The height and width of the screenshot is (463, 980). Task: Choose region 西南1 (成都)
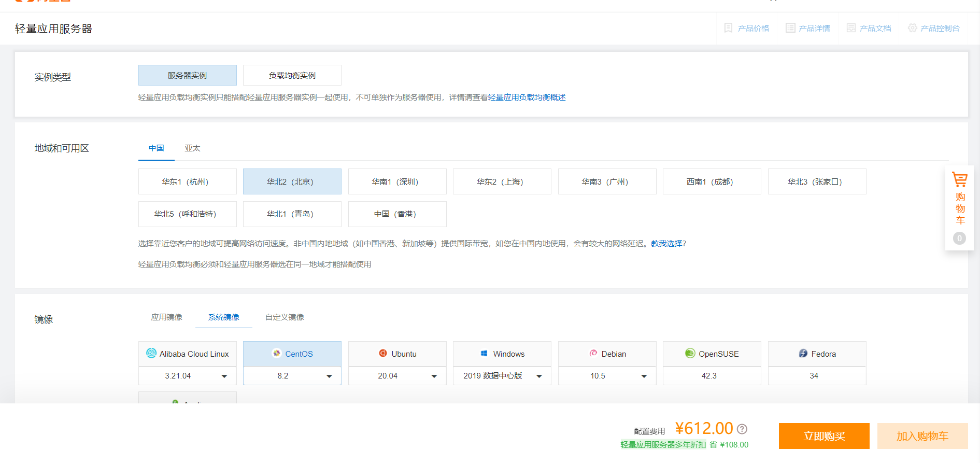712,181
